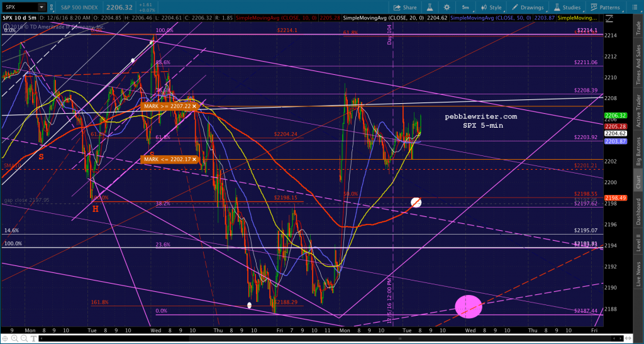Click the truncated yellow SimpleMoving... label
Screen dimensions: 644x344
point(579,18)
